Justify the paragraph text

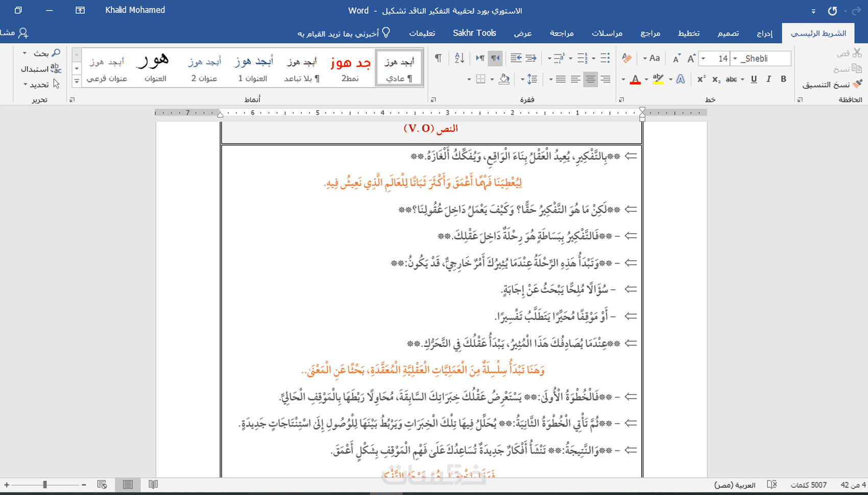[x=561, y=79]
